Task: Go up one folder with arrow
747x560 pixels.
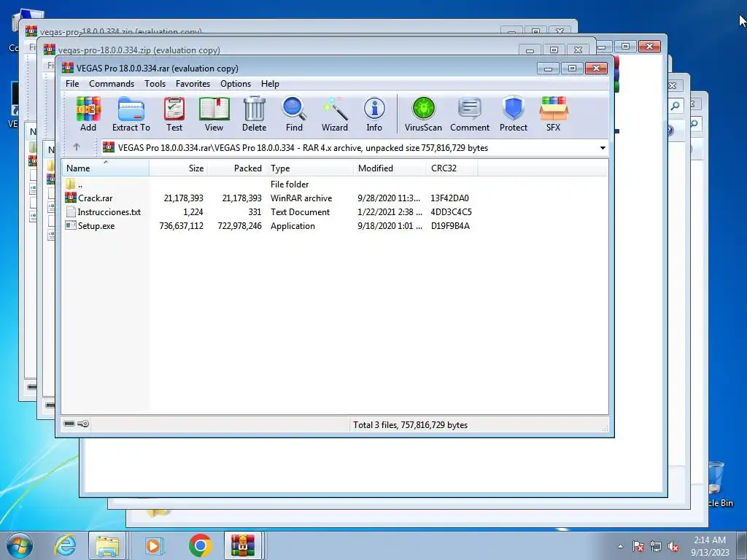Action: click(x=76, y=147)
